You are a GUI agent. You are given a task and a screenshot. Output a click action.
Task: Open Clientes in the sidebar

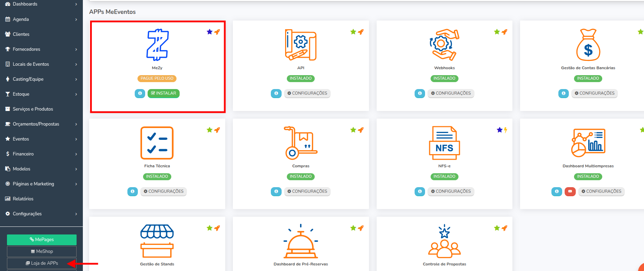coord(41,34)
